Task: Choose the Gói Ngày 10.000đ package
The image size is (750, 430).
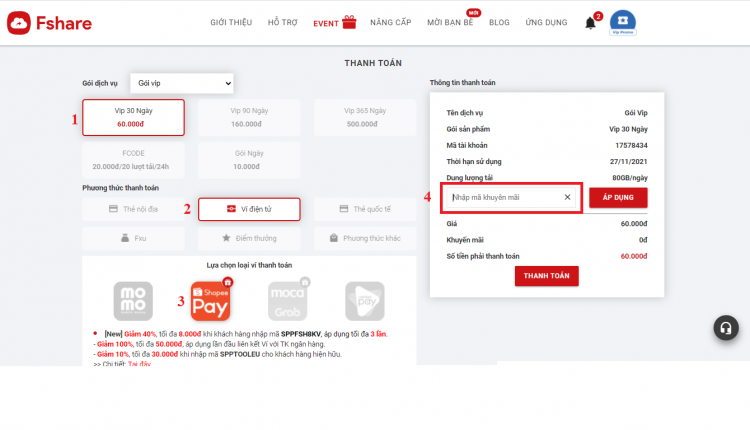Action: pyautogui.click(x=249, y=160)
